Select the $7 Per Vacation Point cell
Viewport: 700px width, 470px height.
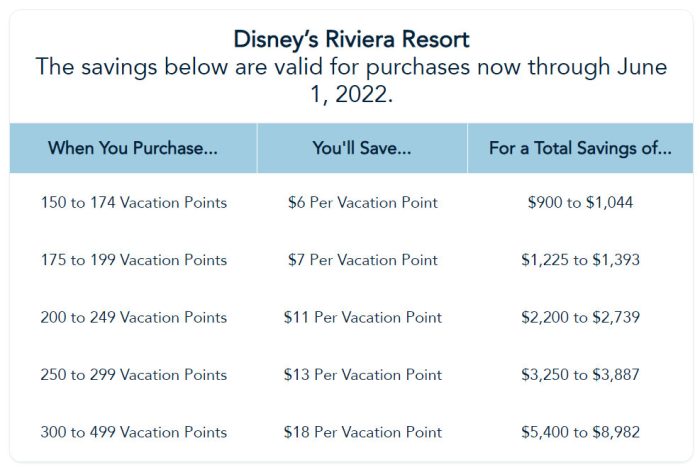362,260
